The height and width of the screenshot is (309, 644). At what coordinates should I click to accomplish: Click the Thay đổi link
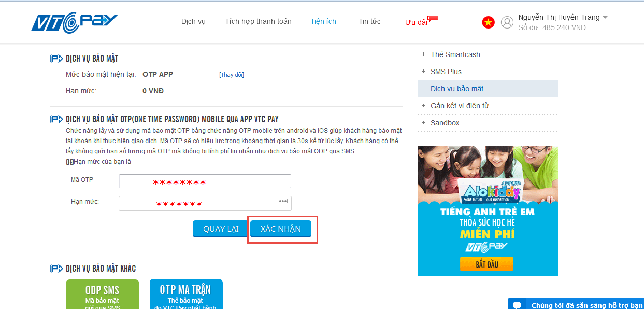click(x=232, y=75)
